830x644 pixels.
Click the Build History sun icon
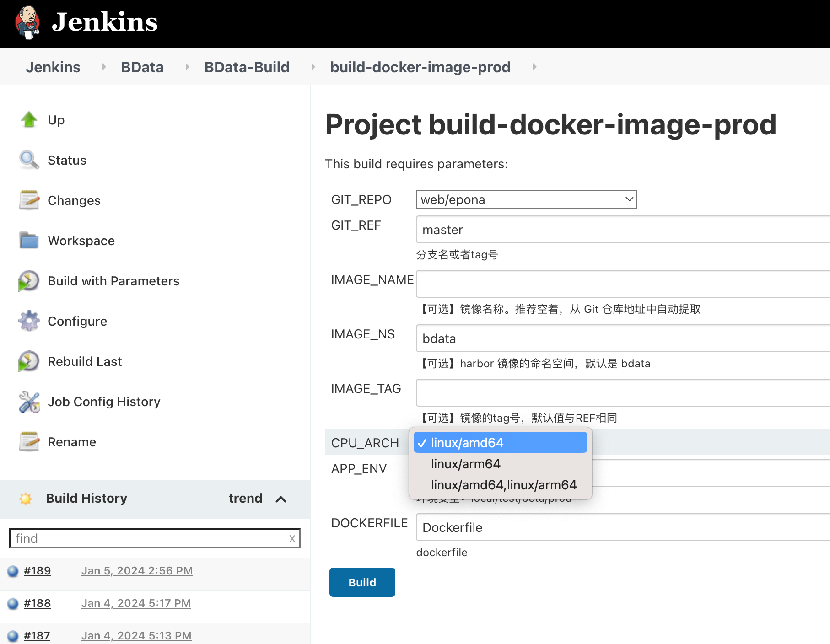(26, 499)
